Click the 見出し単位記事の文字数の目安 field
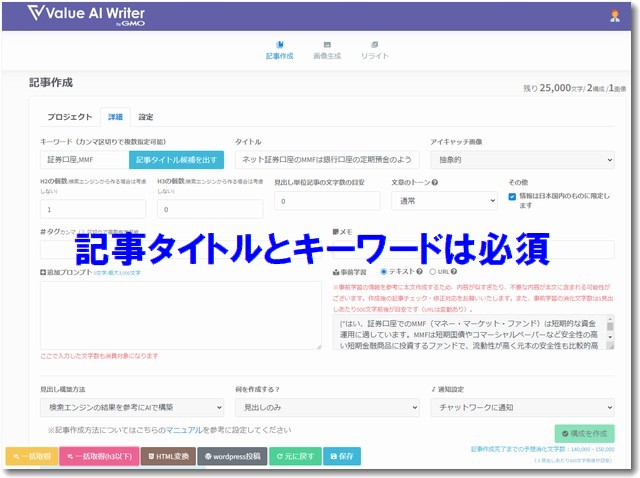Viewport: 640px width, 478px height. [327, 201]
